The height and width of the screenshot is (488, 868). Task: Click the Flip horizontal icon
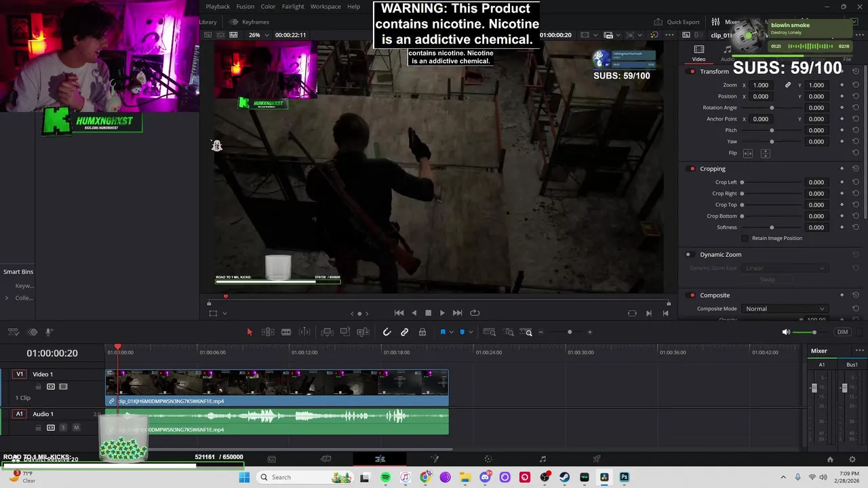748,154
